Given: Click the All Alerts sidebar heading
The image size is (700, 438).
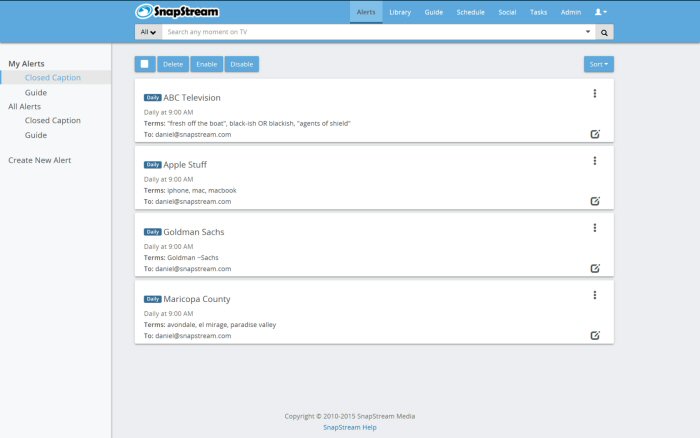Looking at the screenshot, I should pos(25,106).
